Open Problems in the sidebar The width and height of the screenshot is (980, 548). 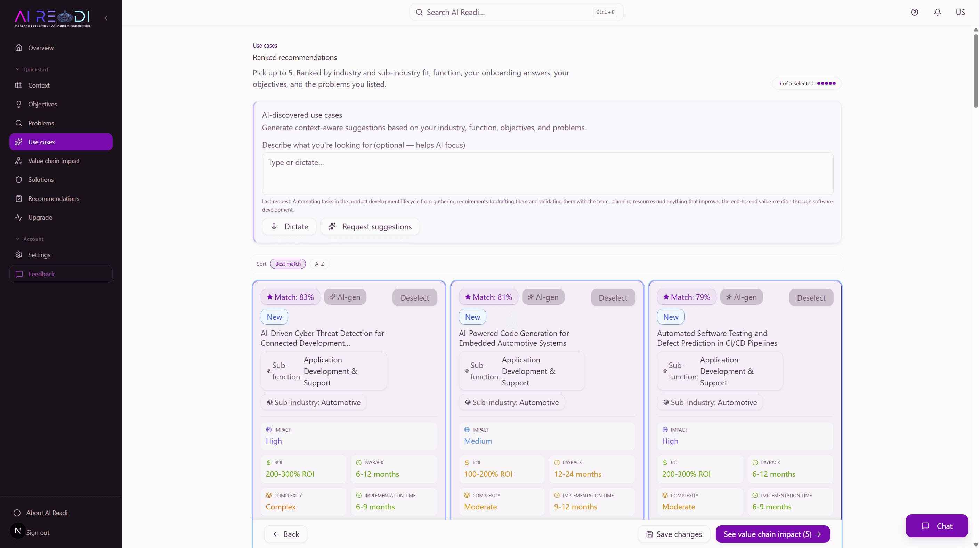[x=61, y=123]
